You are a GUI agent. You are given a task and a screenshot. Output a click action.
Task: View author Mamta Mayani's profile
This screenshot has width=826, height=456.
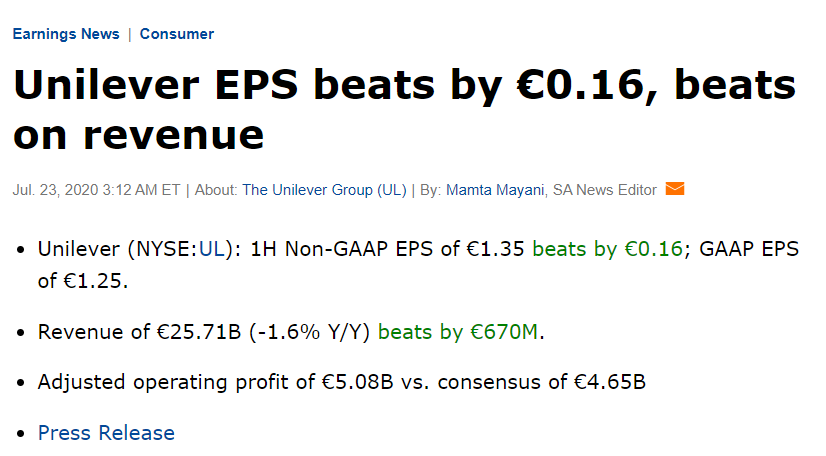coord(495,190)
